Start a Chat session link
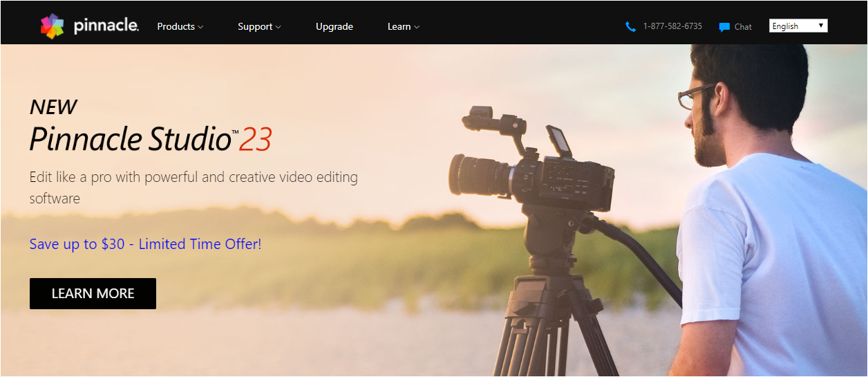The height and width of the screenshot is (377, 868). (x=743, y=27)
